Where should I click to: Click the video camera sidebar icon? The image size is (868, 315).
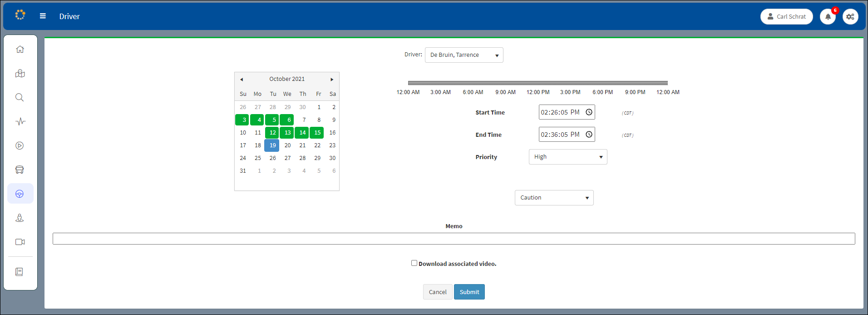click(20, 242)
